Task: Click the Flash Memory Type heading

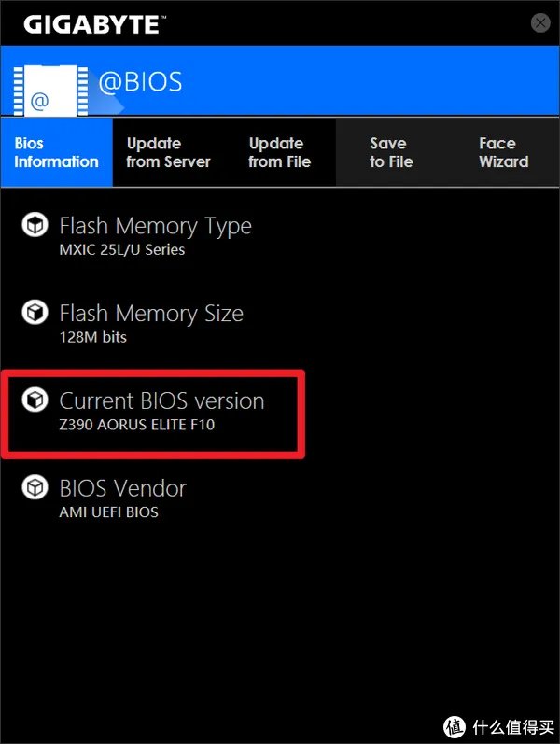Action: 155,226
